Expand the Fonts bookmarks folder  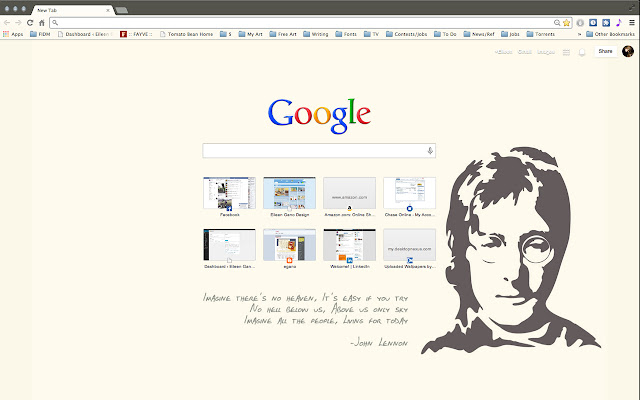(x=346, y=34)
